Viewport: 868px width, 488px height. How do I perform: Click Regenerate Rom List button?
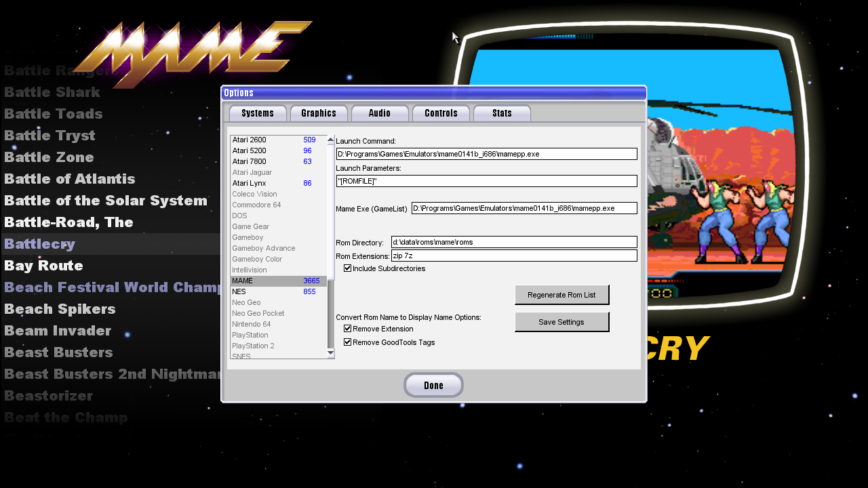tap(561, 295)
